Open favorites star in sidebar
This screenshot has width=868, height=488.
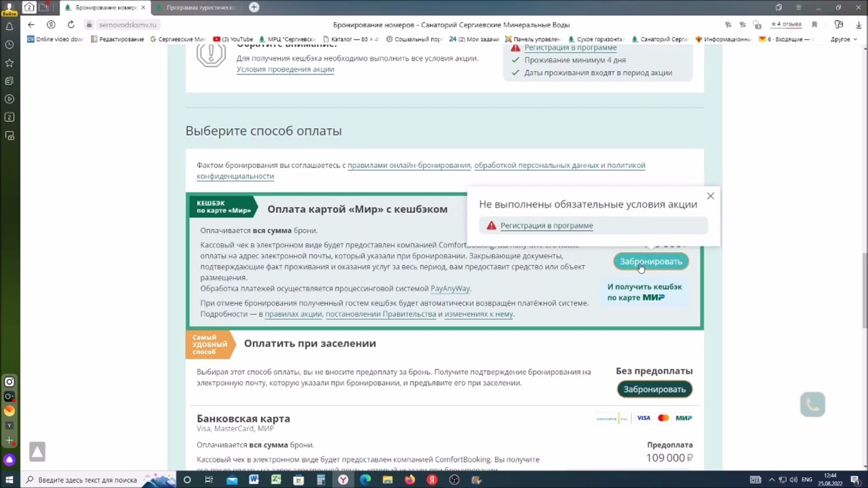click(x=9, y=63)
